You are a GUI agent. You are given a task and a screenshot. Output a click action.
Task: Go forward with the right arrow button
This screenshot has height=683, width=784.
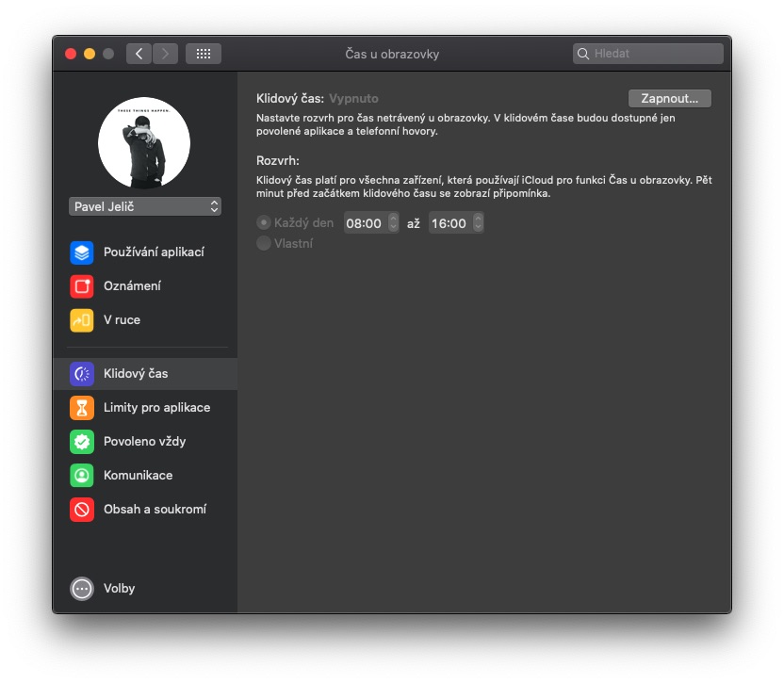(165, 54)
